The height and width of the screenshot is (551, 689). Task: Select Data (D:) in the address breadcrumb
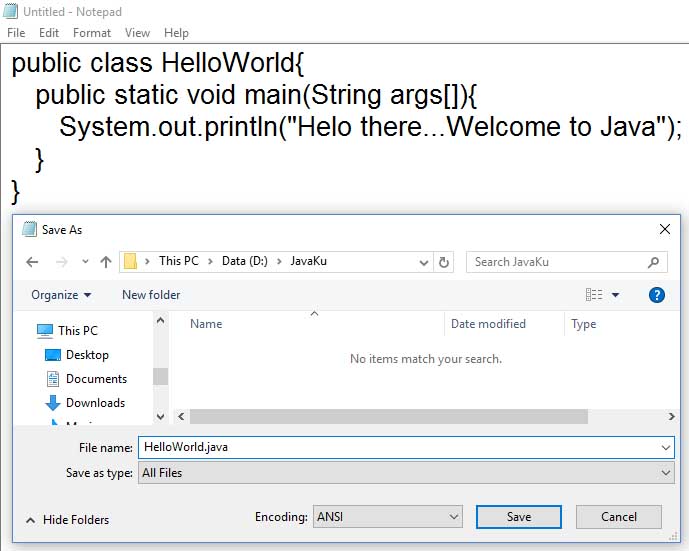245,261
